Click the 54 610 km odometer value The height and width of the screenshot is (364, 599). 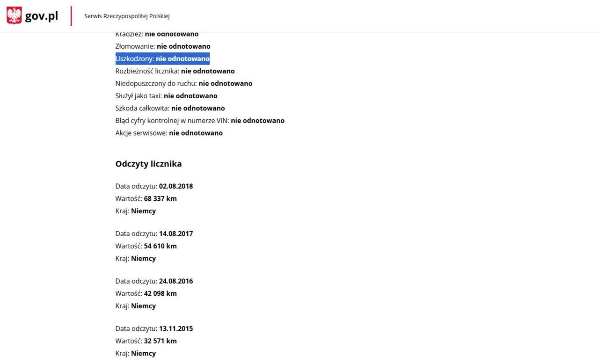coord(160,246)
